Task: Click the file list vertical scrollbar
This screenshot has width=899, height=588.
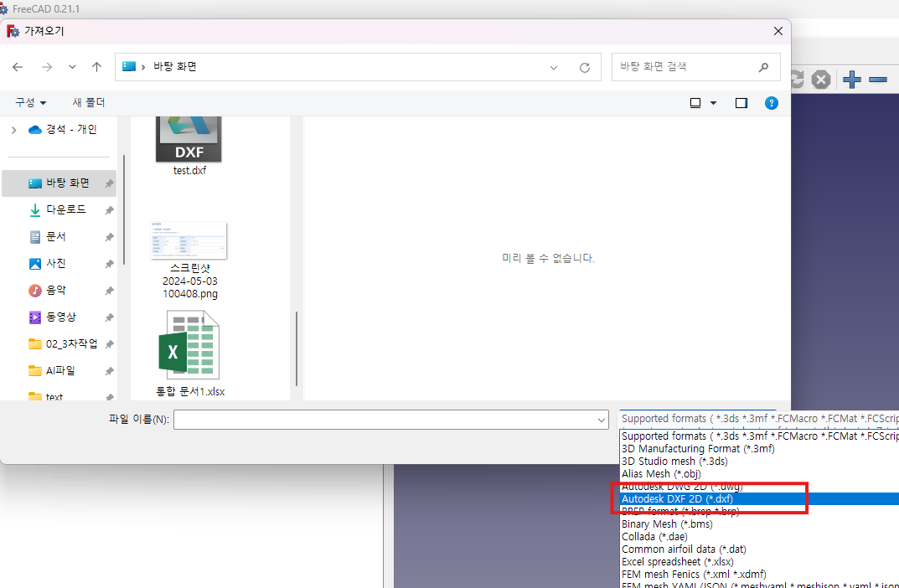Action: [297, 348]
